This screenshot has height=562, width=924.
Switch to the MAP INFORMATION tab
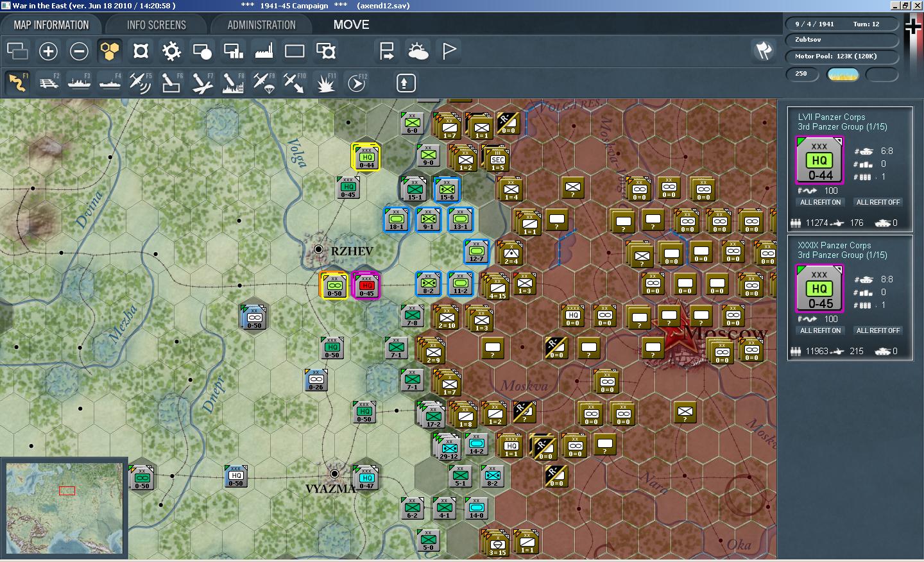tap(51, 25)
